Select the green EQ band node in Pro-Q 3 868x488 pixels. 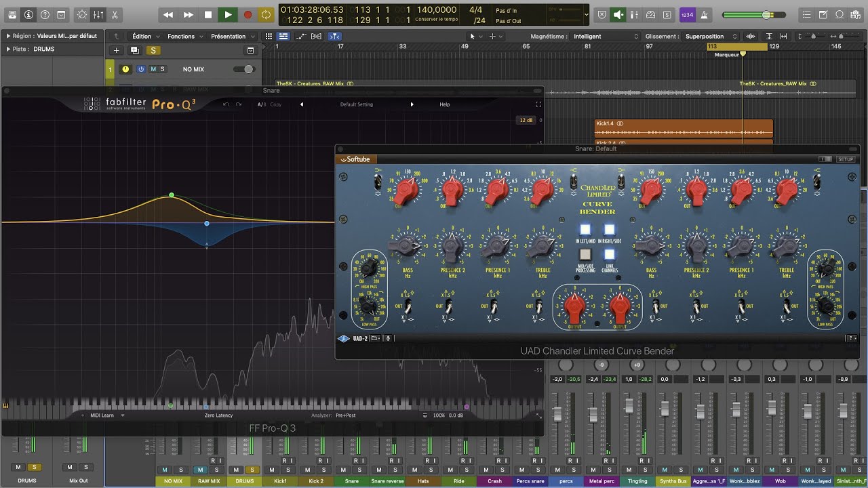172,195
